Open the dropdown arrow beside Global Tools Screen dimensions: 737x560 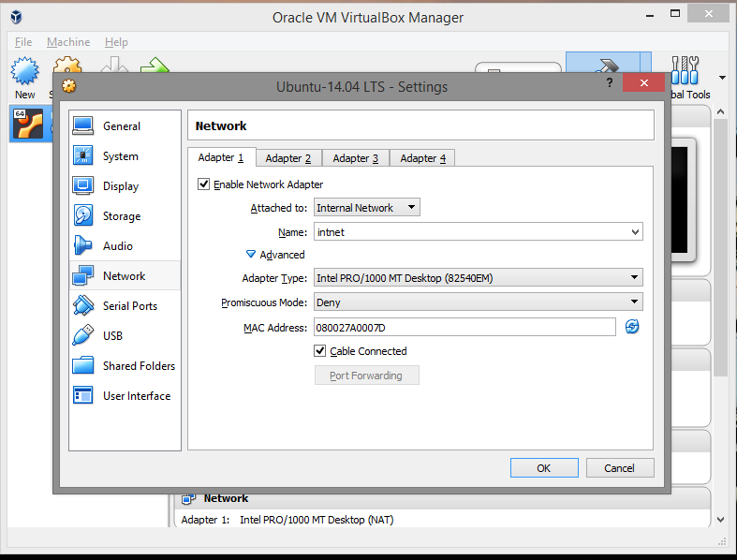722,78
